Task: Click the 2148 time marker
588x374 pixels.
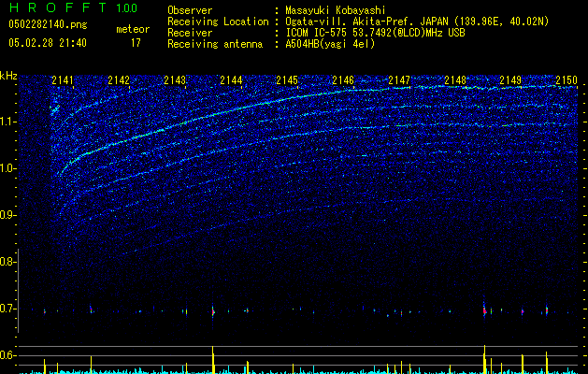Action: coord(455,80)
